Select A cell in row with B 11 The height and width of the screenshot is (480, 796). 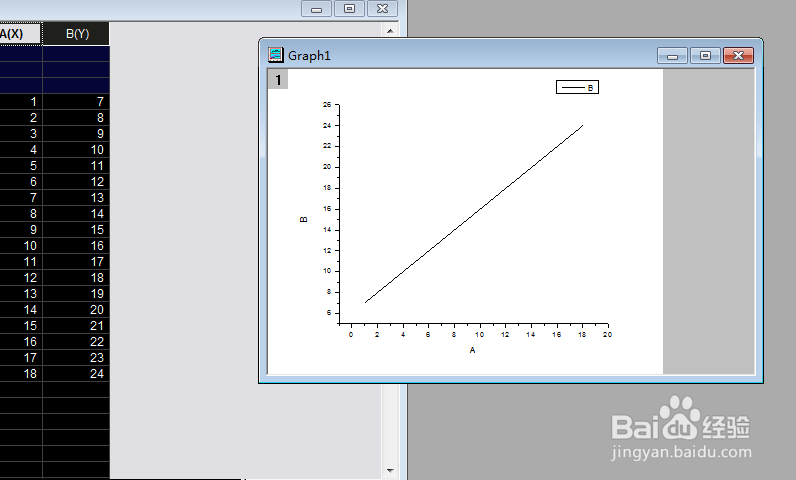[21, 165]
